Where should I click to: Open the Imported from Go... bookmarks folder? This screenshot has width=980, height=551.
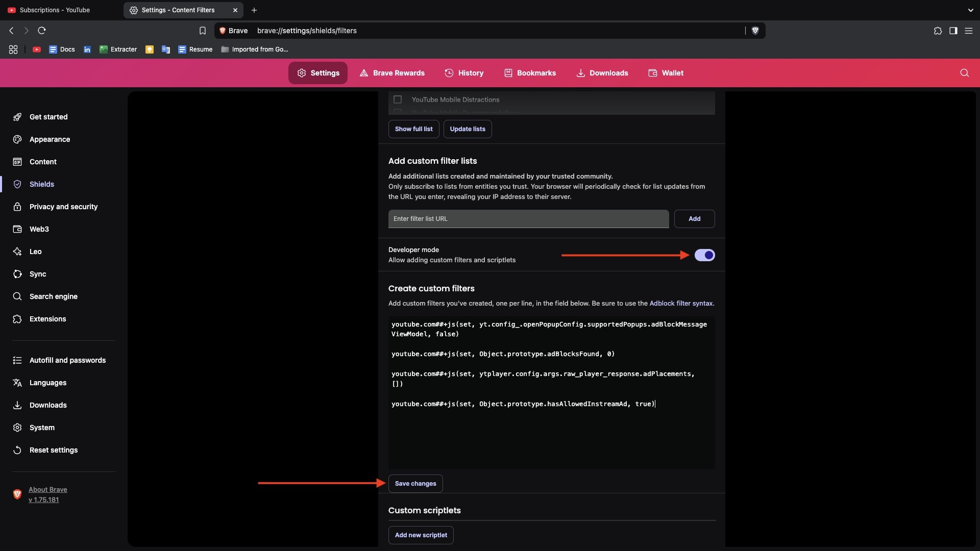(255, 49)
